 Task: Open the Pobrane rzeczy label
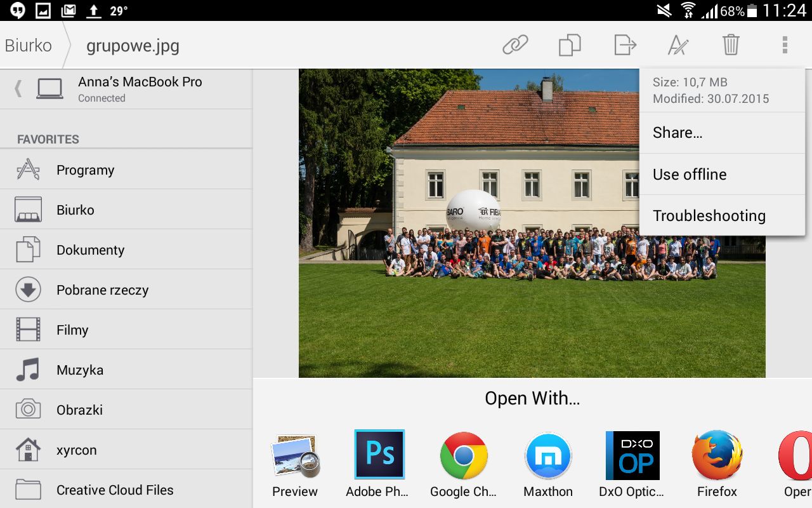[x=103, y=290]
